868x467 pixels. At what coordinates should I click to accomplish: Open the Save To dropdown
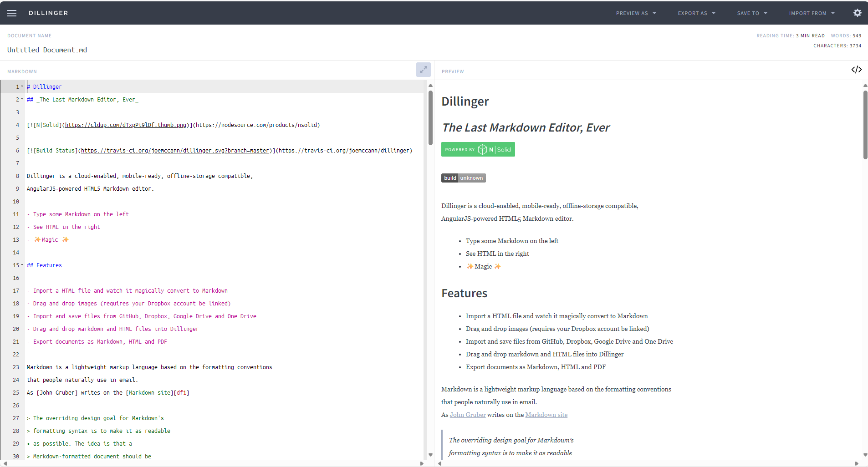(x=752, y=13)
